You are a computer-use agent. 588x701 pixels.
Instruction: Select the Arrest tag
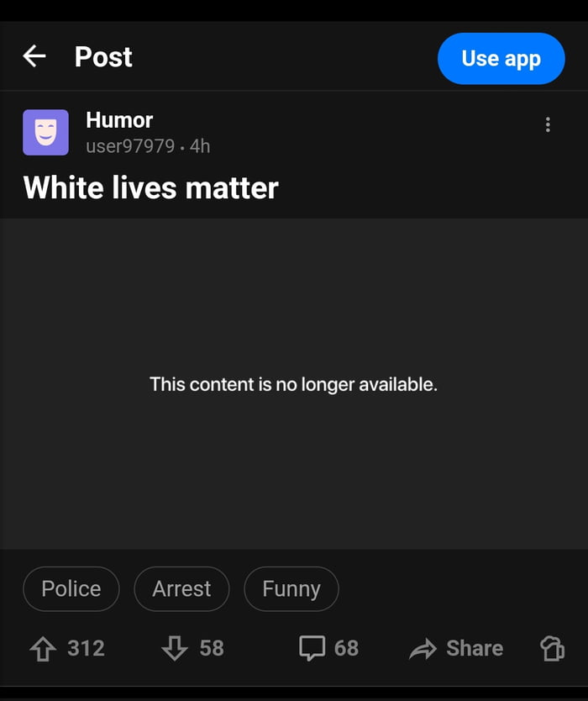(181, 588)
